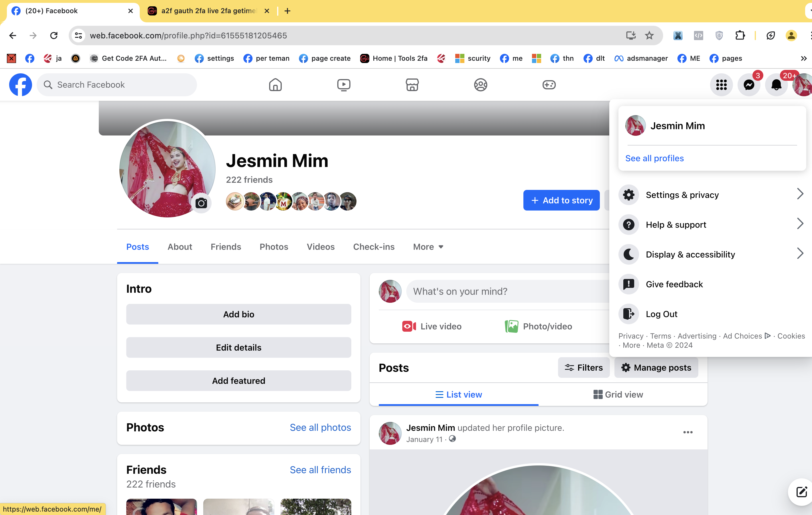Click What's on your mind box

click(x=507, y=291)
